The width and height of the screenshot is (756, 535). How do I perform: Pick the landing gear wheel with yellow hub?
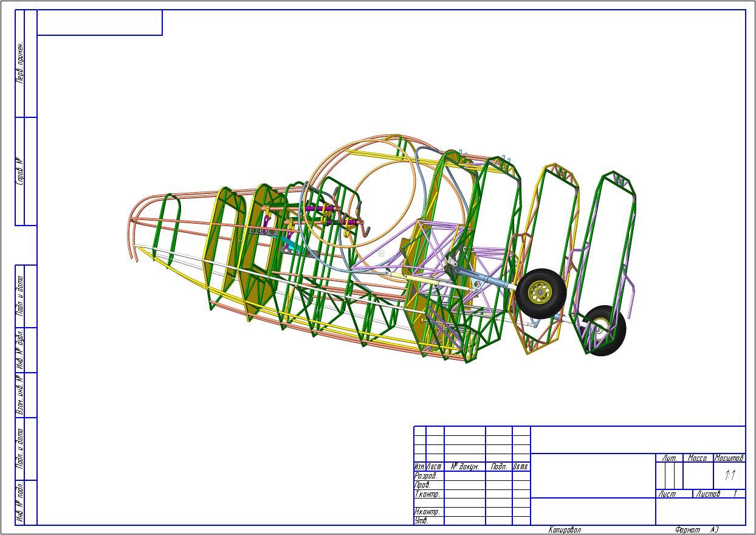point(540,294)
